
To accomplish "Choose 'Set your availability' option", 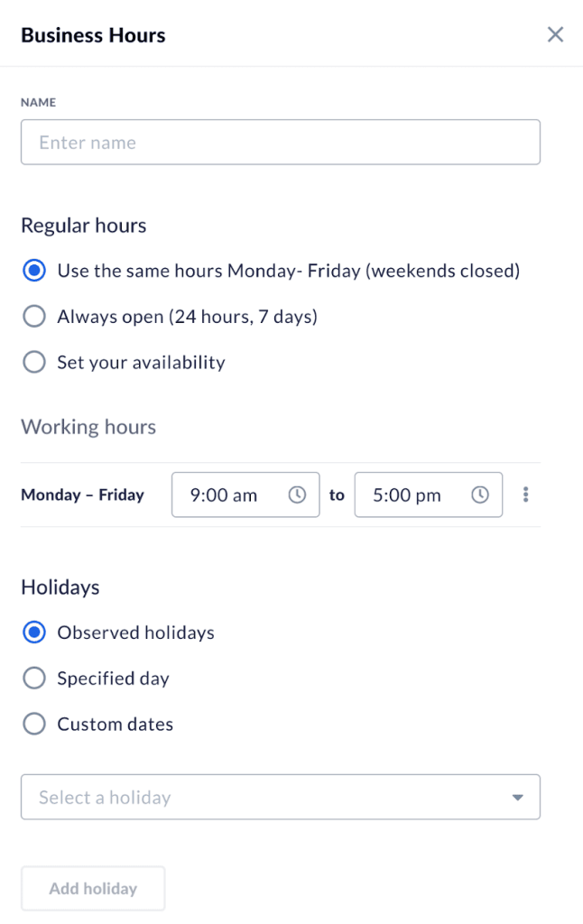I will click(x=33, y=362).
